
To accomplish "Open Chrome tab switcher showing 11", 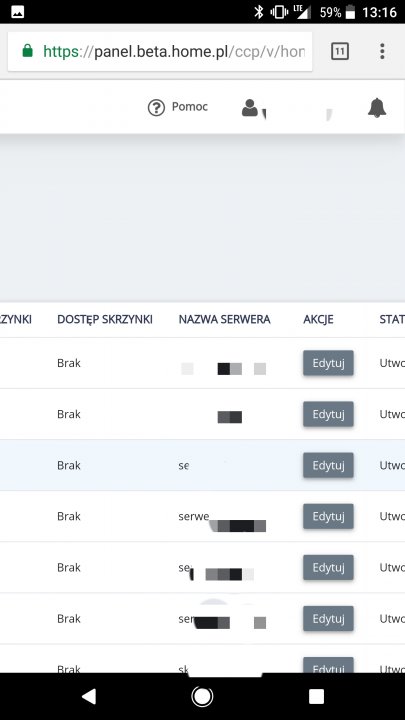I will [340, 51].
